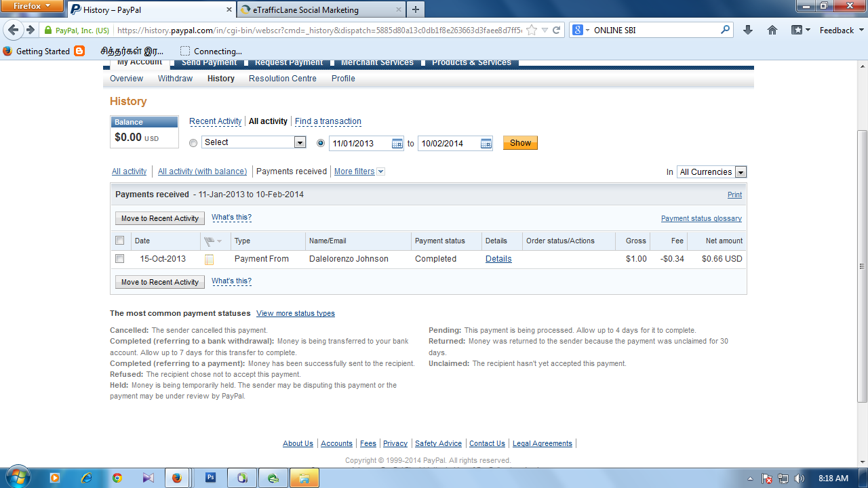Viewport: 868px width, 488px height.
Task: Open the new tab plus button
Action: (416, 9)
